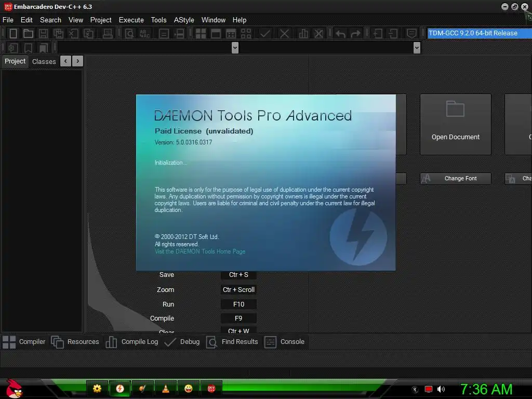The width and height of the screenshot is (532, 399).
Task: Click the Debug checkmark toolbar icon
Action: [265, 33]
